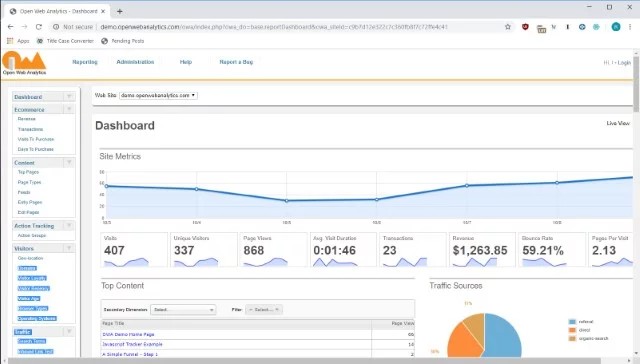Open the Page Types report

point(29,182)
